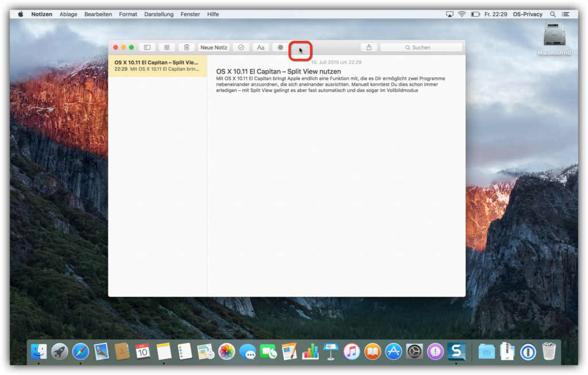Open the Bearbeiten menu
This screenshot has width=588, height=375.
tap(98, 14)
